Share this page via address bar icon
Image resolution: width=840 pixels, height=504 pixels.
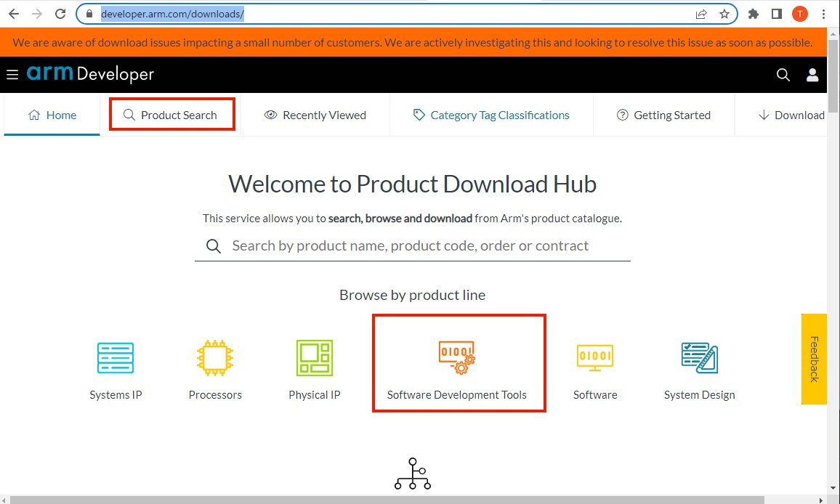pos(701,14)
